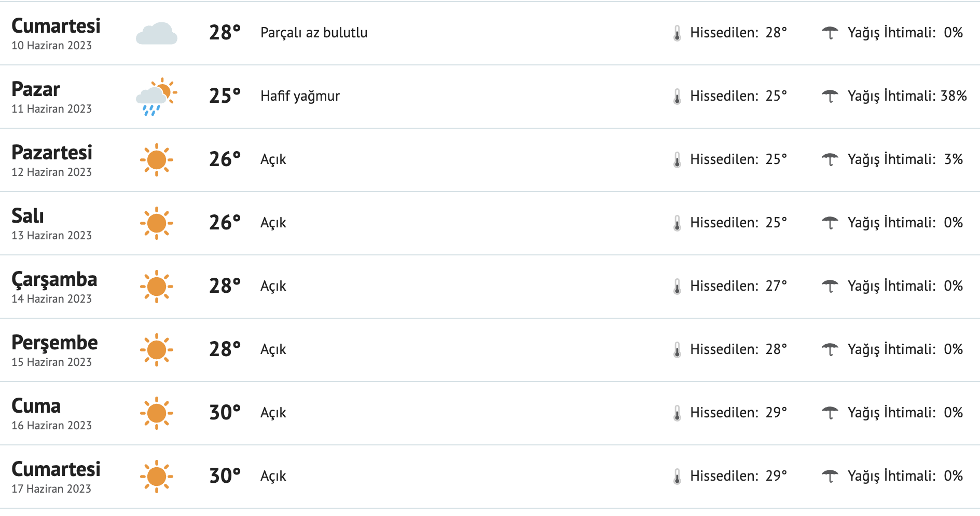Click the umbrella icon in Pazar row
The height and width of the screenshot is (516, 980).
[830, 96]
